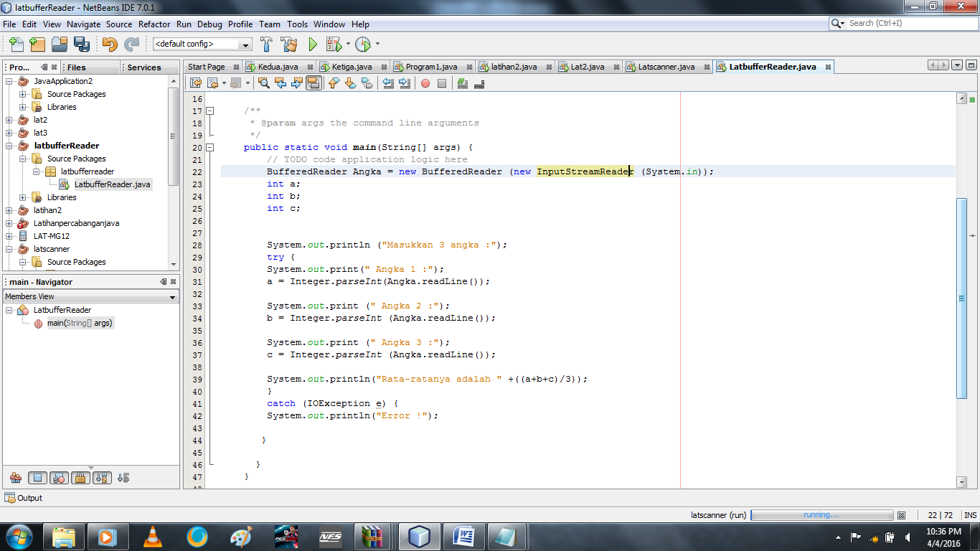Create a new file with the New File icon
This screenshot has width=980, height=551.
click(x=16, y=44)
